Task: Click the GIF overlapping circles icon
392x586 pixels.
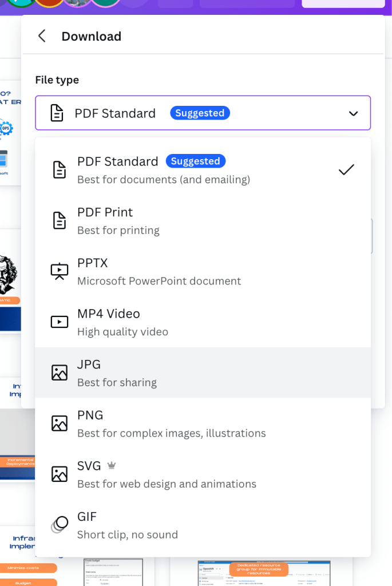Action: (60, 525)
